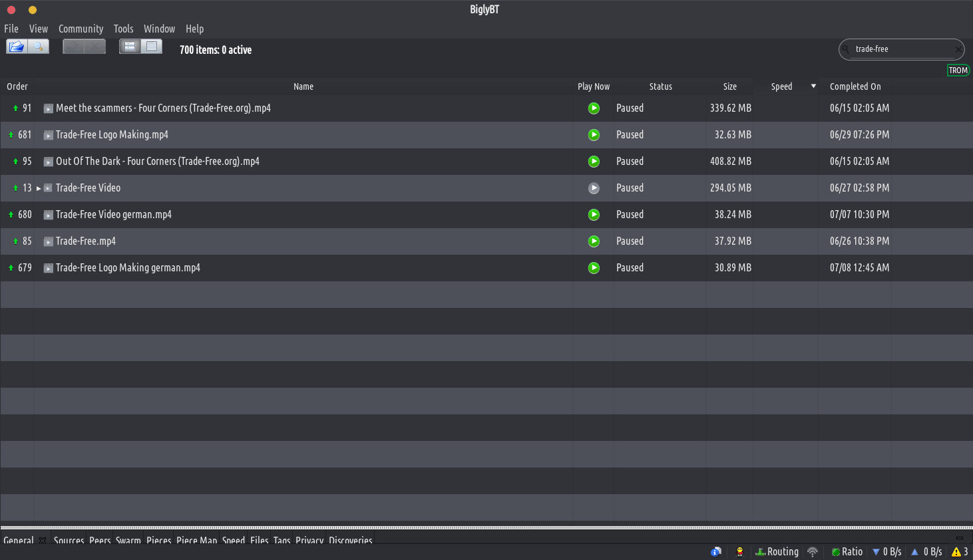Open the Tools menu
This screenshot has width=973, height=560.
123,29
